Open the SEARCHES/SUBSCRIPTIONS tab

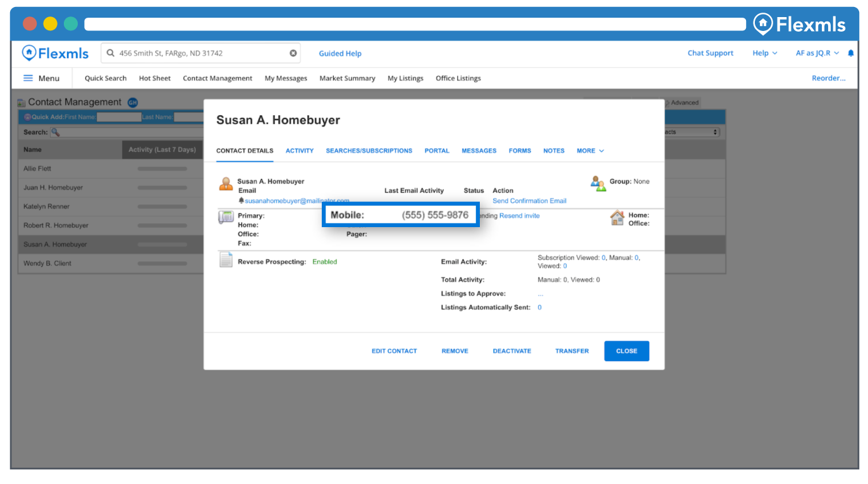(x=369, y=151)
